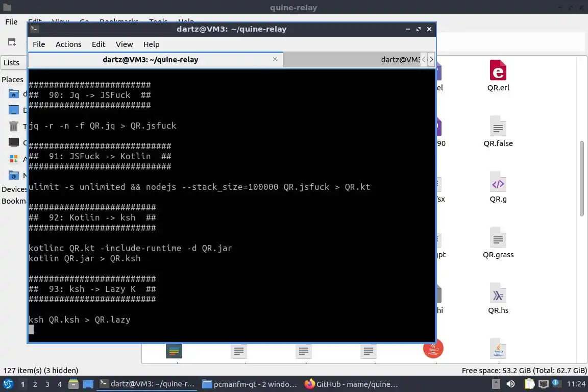Open the removable media eject tray icon
Screen dimensions: 588x392
[496, 384]
